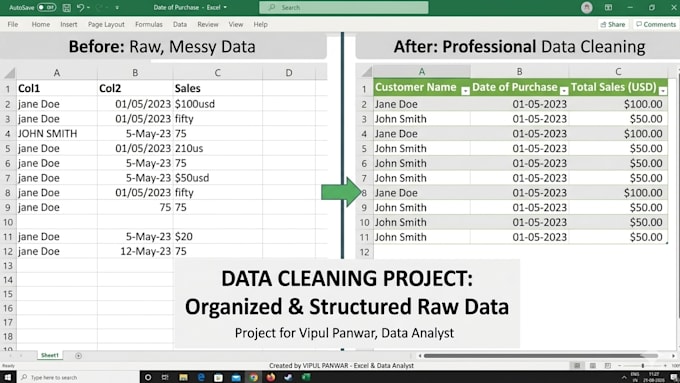This screenshot has width=680, height=383.
Task: Open Customer Name filter dropdown
Action: (x=465, y=91)
